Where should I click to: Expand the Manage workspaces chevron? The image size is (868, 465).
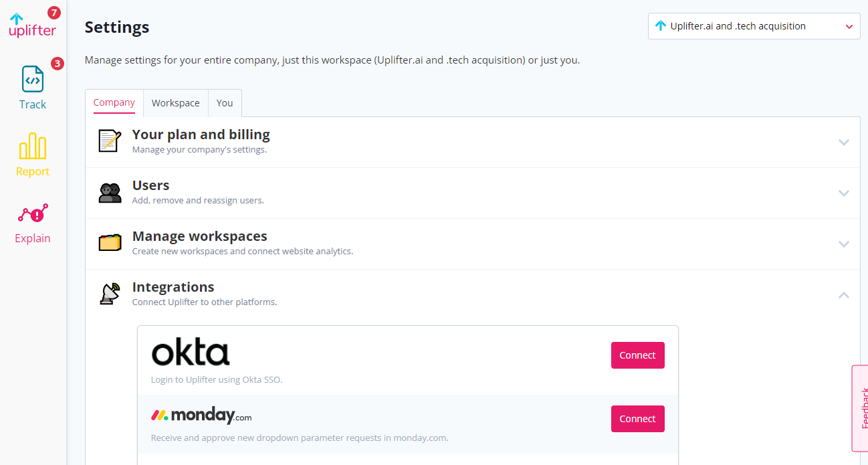pos(844,244)
